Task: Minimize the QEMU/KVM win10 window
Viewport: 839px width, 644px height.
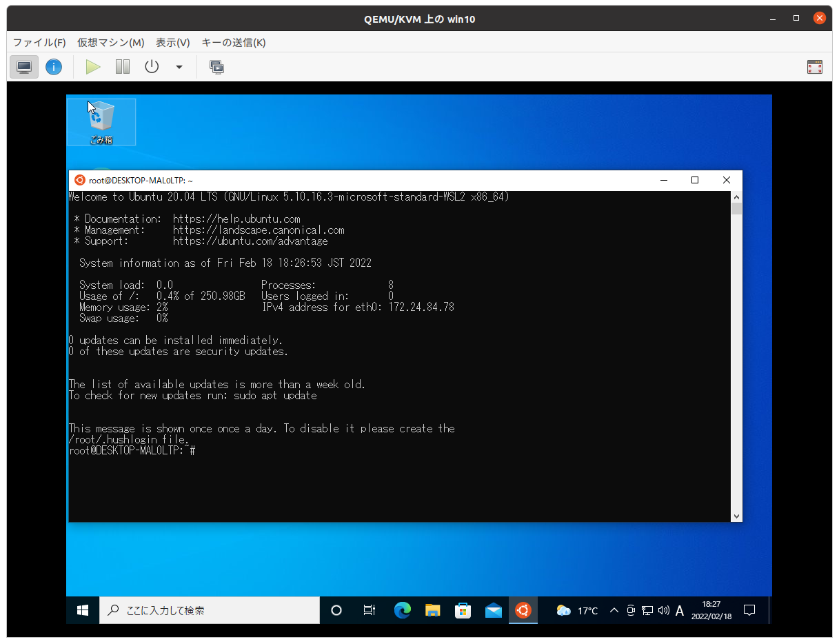Action: click(774, 19)
